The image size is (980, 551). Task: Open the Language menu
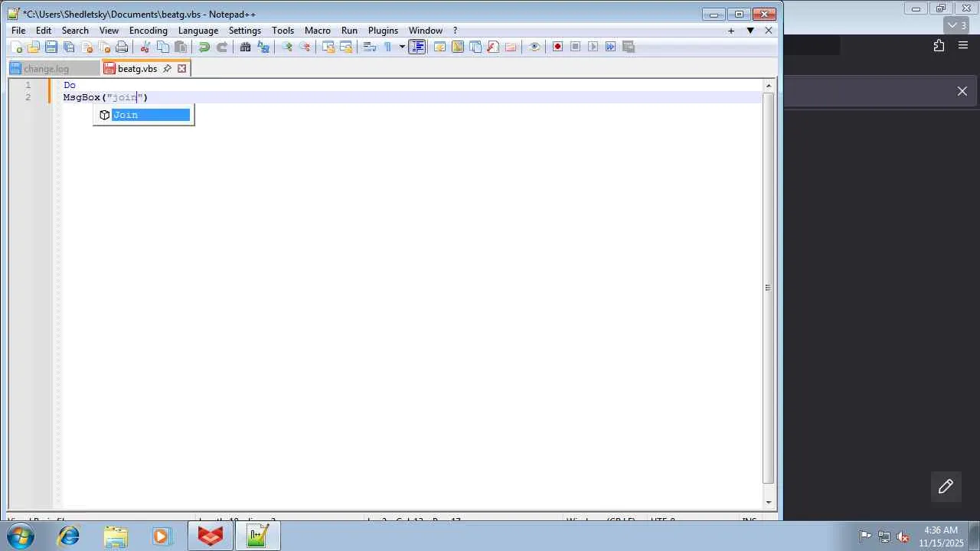click(x=198, y=31)
